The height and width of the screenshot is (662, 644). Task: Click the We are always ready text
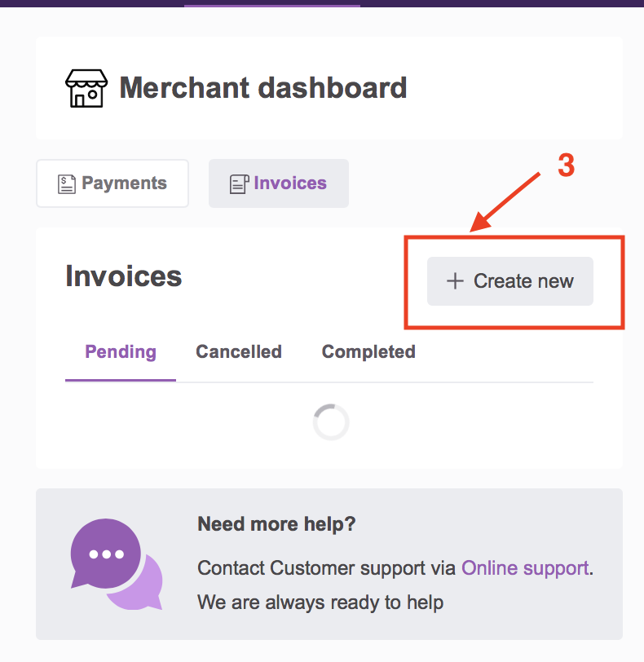(x=320, y=602)
